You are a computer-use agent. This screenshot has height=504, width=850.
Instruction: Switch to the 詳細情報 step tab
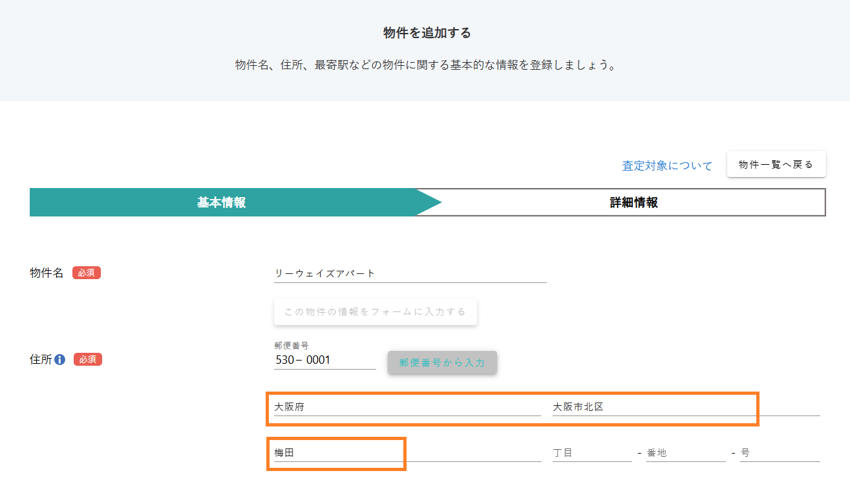[x=633, y=202]
